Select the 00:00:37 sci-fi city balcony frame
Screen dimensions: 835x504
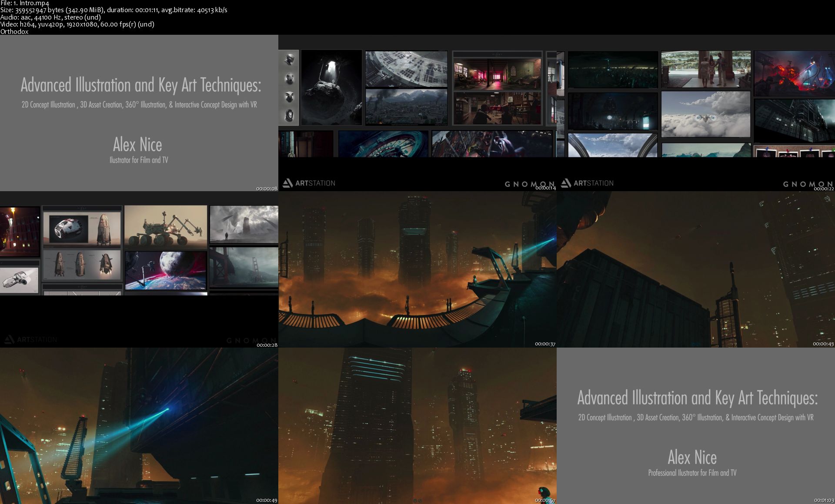point(417,269)
